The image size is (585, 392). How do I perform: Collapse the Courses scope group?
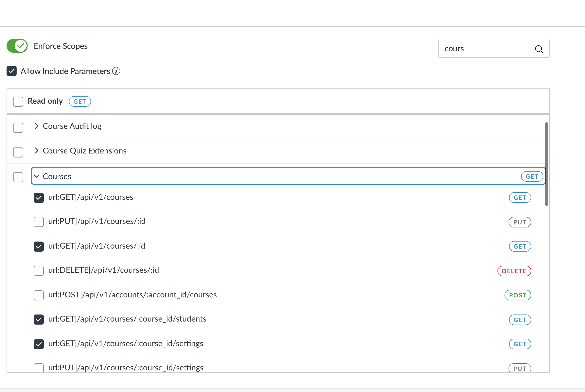(37, 176)
